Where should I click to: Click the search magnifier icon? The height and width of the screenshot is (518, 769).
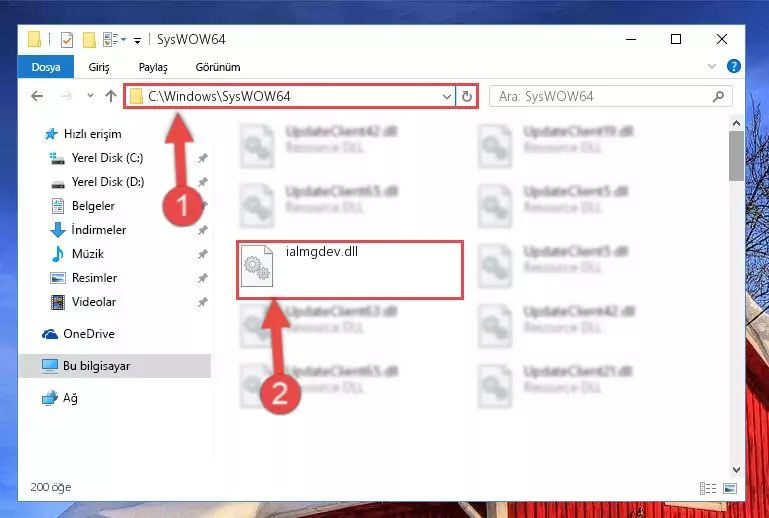click(718, 96)
